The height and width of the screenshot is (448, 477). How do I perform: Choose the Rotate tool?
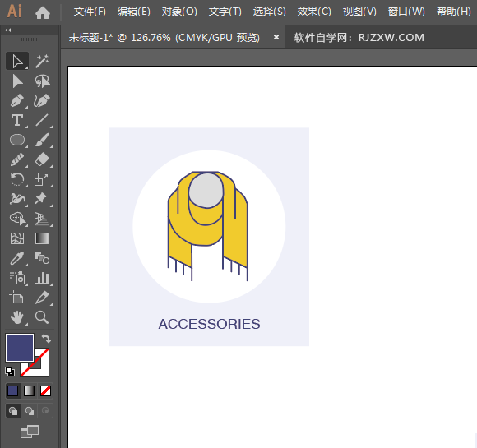point(17,179)
